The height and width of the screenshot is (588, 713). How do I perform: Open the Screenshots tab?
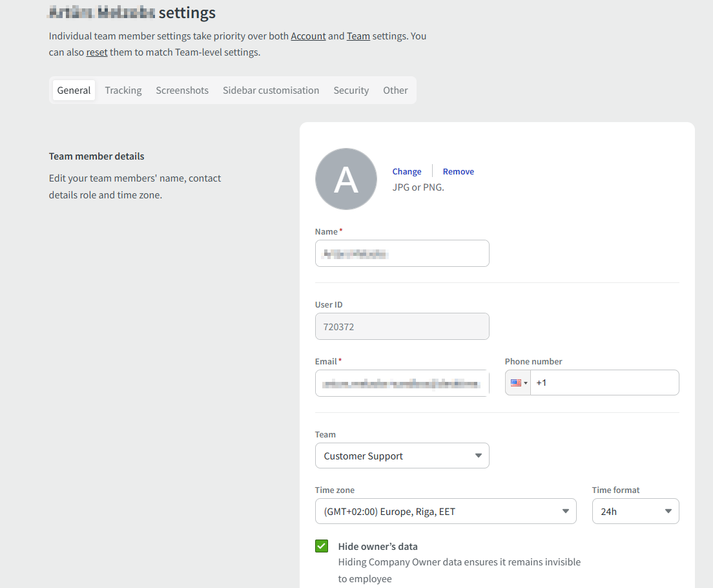pyautogui.click(x=182, y=90)
